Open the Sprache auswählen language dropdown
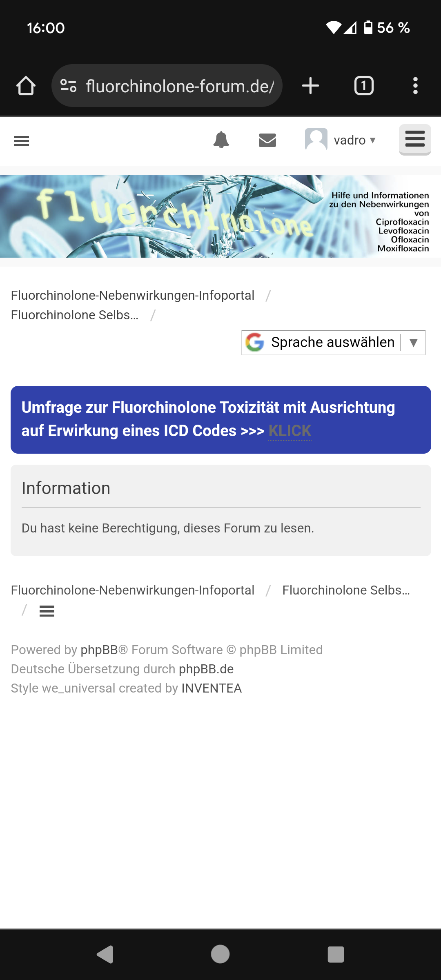Screen dimensions: 441x980 [333, 342]
